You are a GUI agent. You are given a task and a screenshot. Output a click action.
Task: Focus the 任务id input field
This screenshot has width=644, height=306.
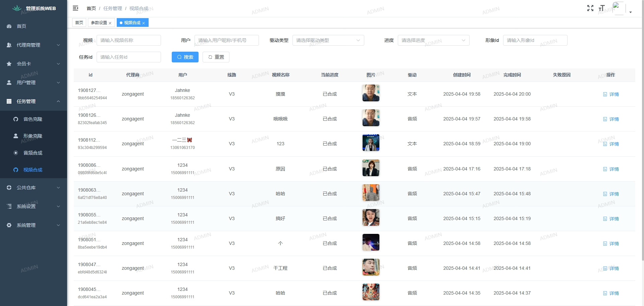pyautogui.click(x=128, y=57)
